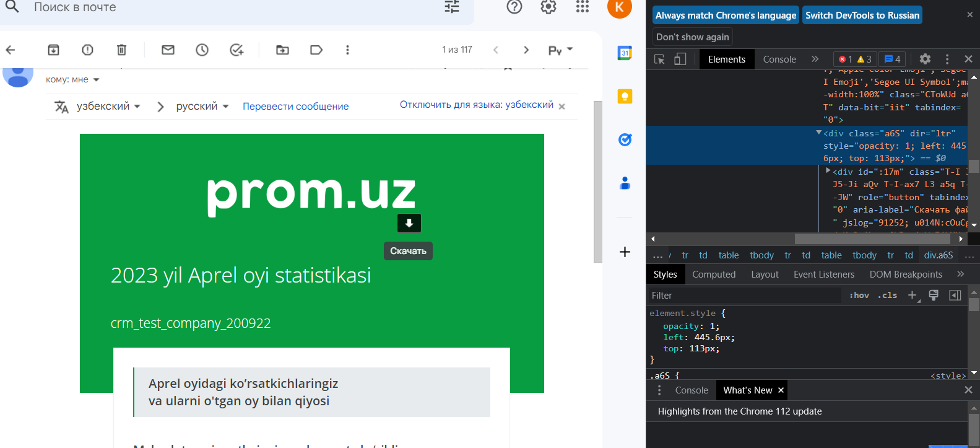Go to the next message arrow
The image size is (980, 448).
[x=526, y=50]
